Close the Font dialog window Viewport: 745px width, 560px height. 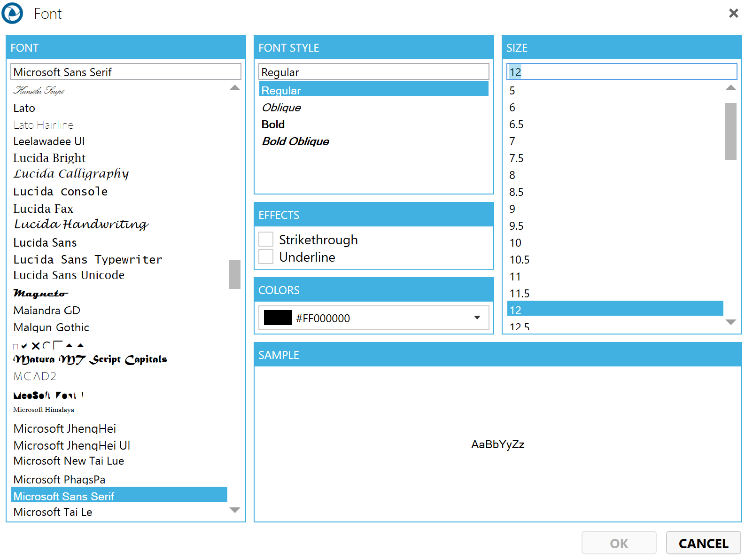coord(733,13)
